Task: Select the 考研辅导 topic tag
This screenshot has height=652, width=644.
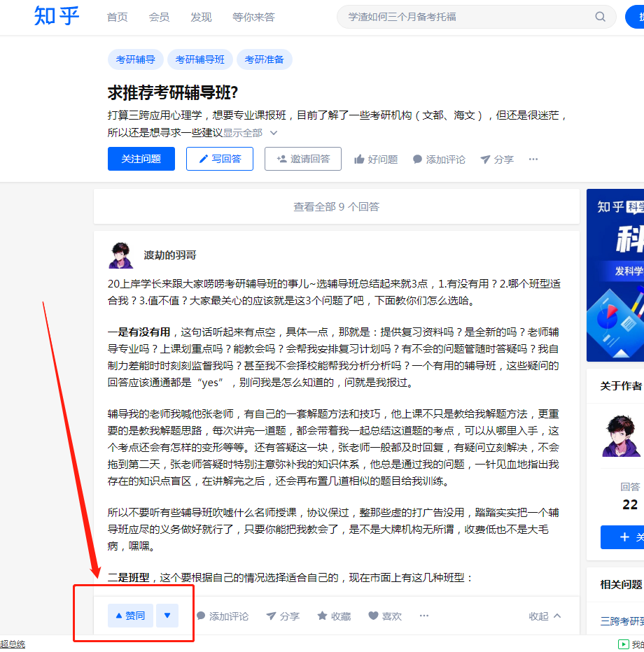Action: click(136, 59)
